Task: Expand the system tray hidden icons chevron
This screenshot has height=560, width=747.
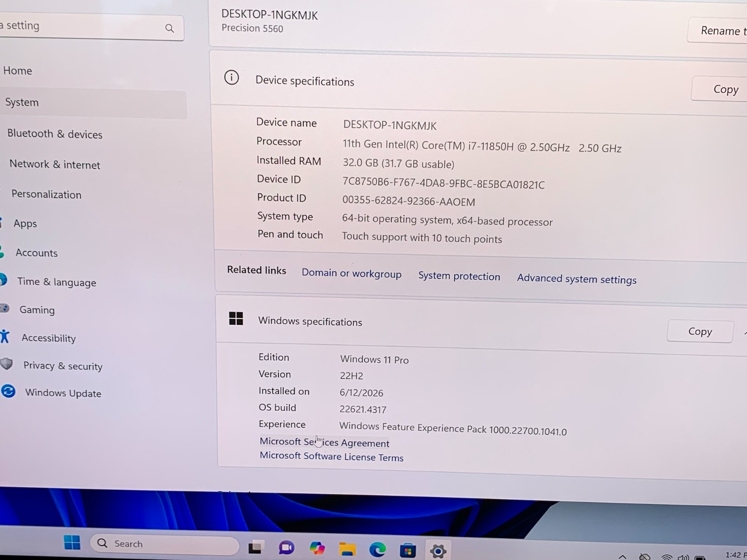Action: click(622, 557)
